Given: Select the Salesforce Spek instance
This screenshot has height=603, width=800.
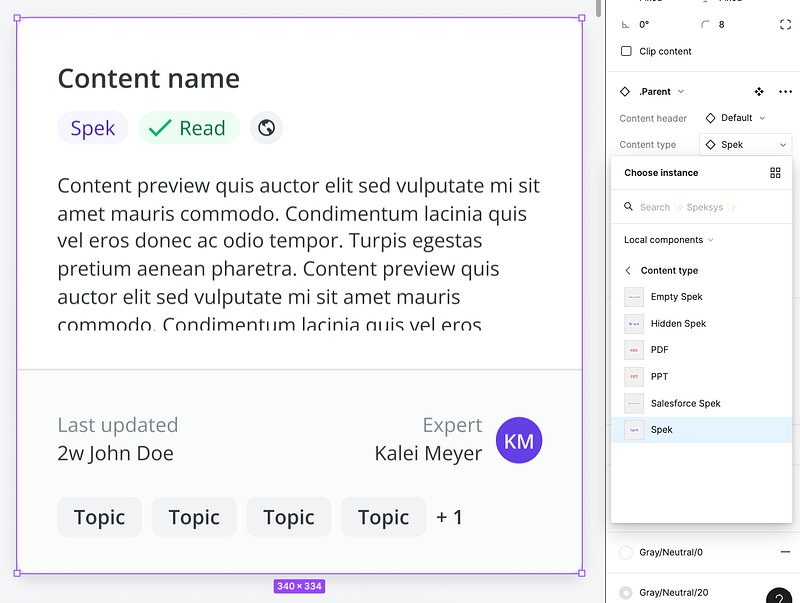Looking at the screenshot, I should pos(702,403).
